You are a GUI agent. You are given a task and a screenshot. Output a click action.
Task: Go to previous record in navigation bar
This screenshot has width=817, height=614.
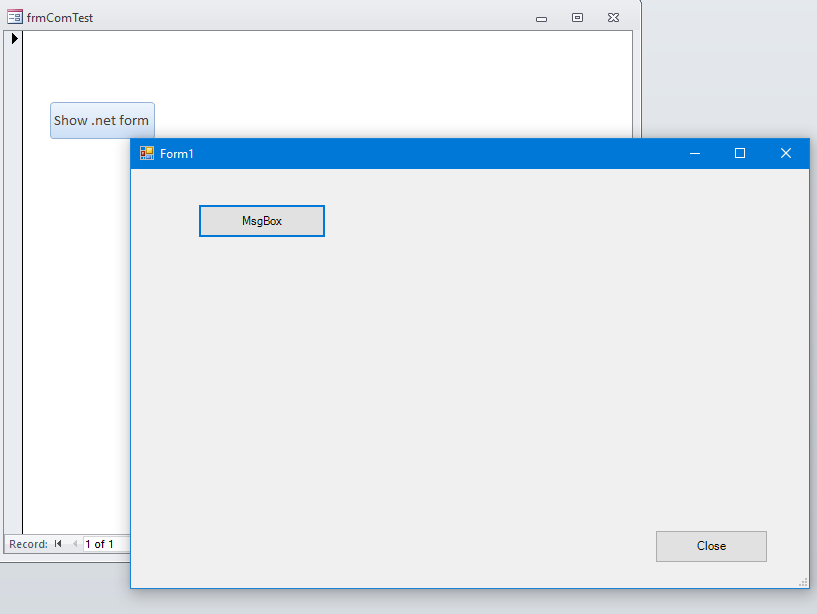pos(75,544)
